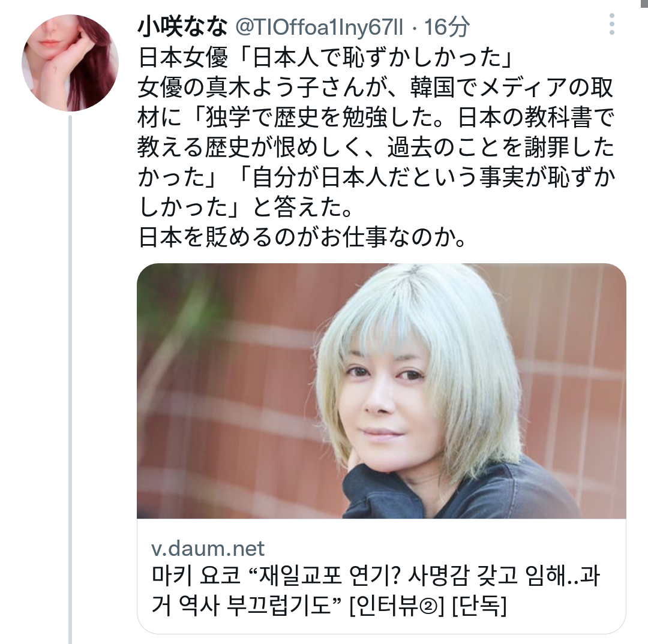Select the line ending と答えた。
The height and width of the screenshot is (644, 648).
(x=246, y=207)
